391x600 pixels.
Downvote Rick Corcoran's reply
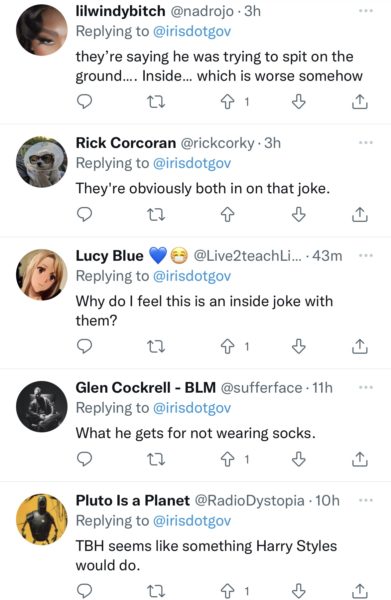(298, 215)
